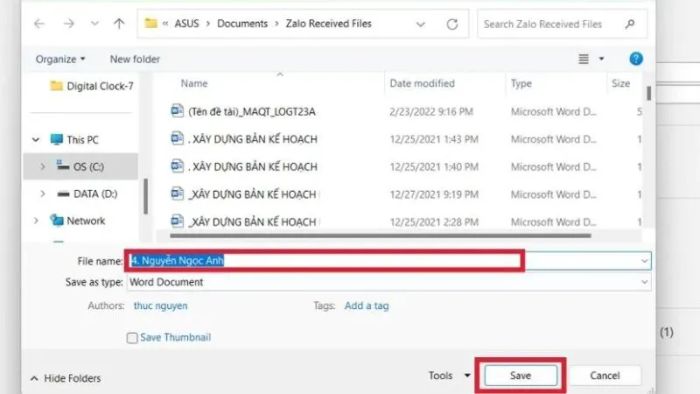
Task: Sort files by Size column
Action: click(x=621, y=83)
